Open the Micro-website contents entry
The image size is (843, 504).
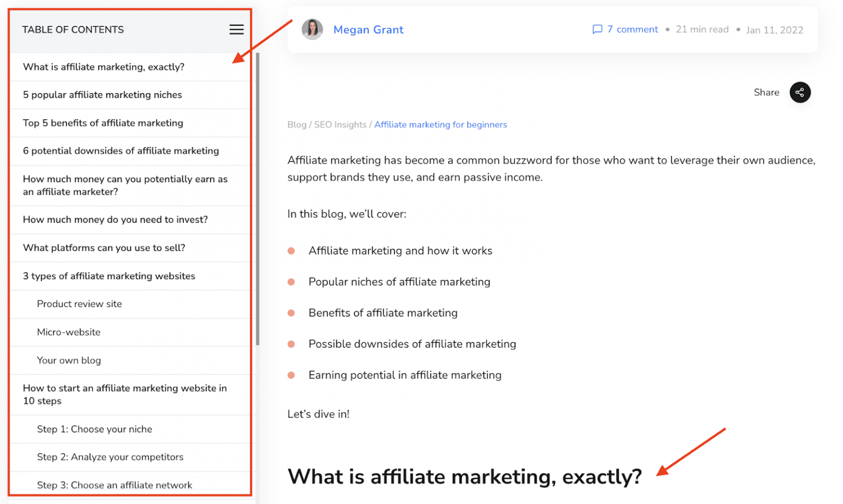tap(69, 332)
